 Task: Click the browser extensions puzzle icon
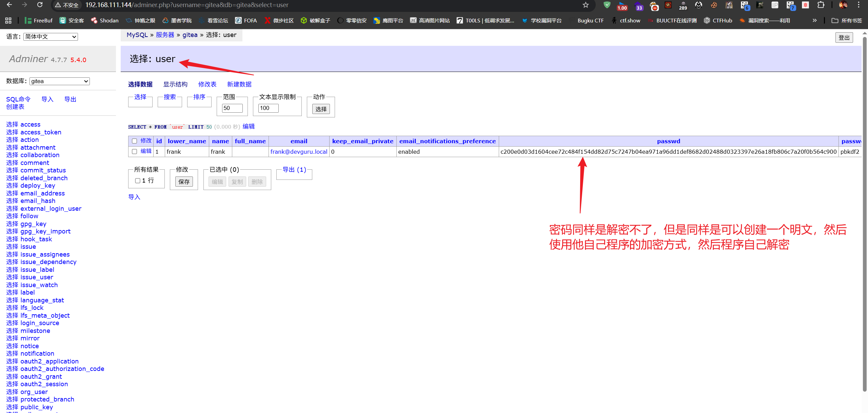coord(821,5)
